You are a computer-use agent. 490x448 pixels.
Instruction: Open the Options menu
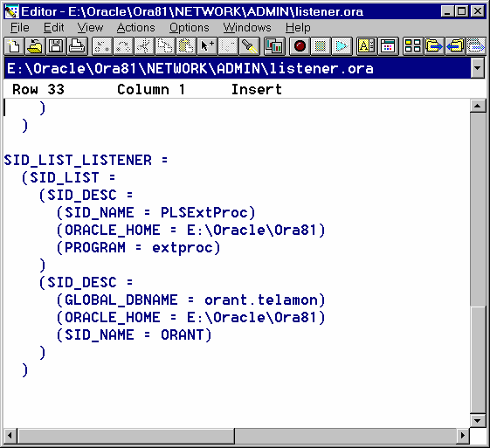(189, 27)
